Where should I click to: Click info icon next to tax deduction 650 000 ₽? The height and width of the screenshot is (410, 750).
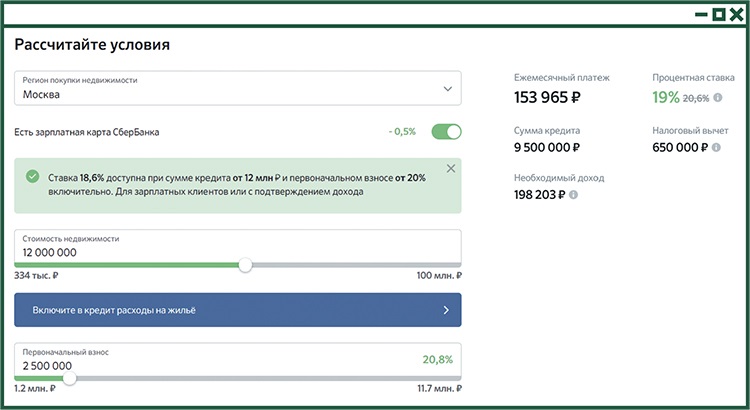(x=717, y=148)
